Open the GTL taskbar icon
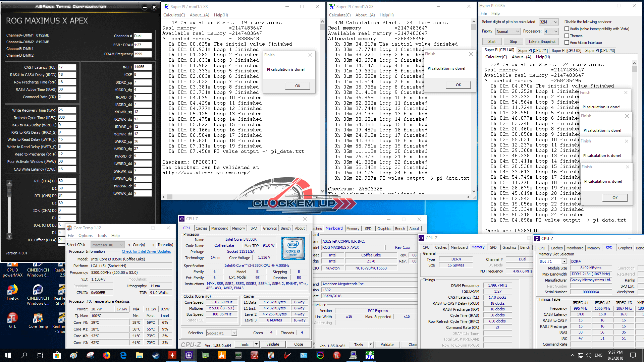Viewport: 644px width, 362px height. 337,355
